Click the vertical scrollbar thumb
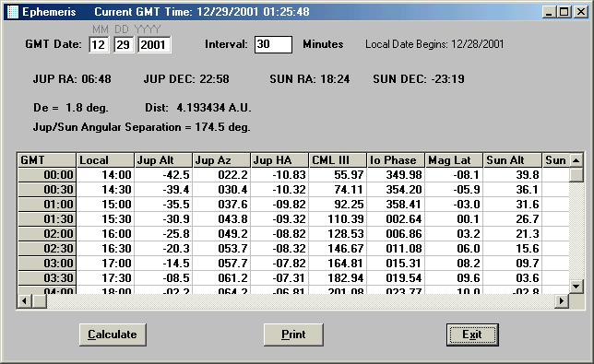The image size is (594, 364). [576, 174]
